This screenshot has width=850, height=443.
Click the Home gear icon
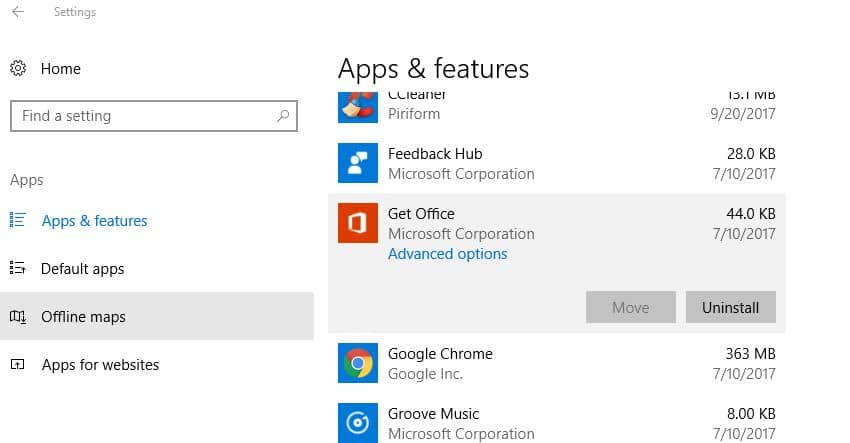coord(18,69)
